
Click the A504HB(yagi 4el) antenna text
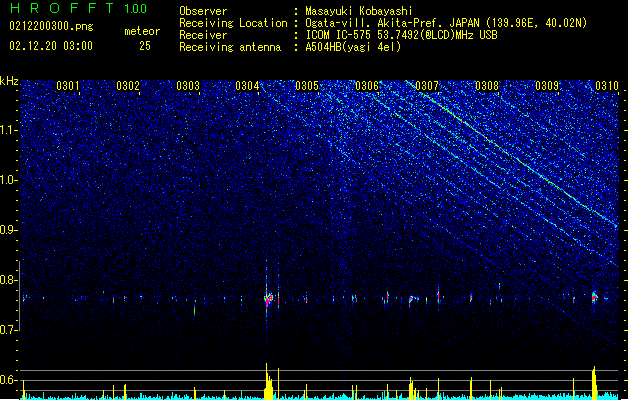353,47
